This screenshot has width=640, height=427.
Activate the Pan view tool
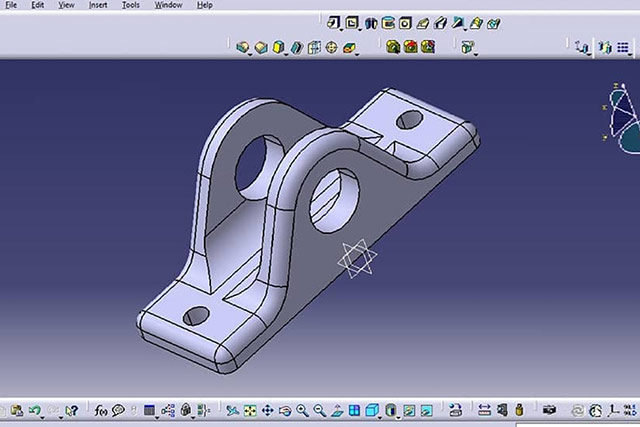coord(267,410)
